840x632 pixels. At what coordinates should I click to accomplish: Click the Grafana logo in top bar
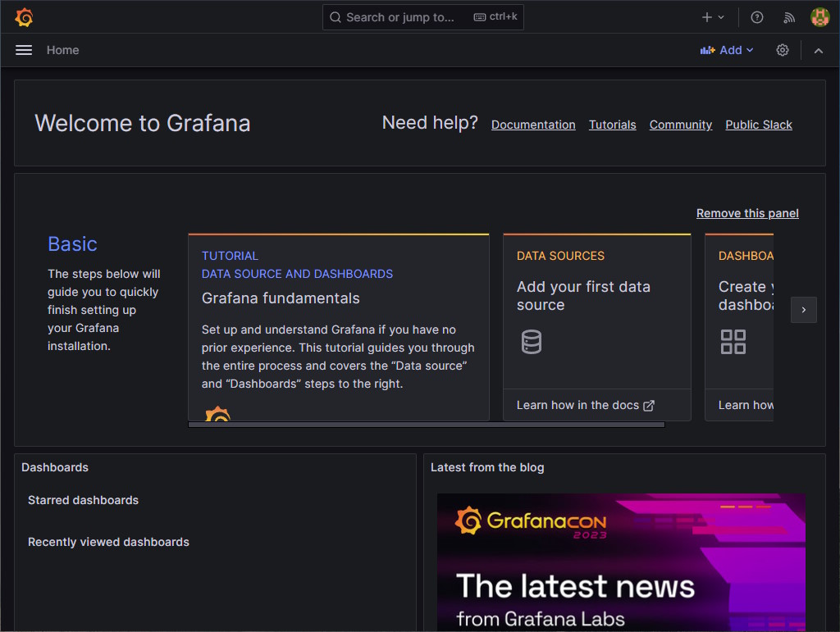(24, 16)
